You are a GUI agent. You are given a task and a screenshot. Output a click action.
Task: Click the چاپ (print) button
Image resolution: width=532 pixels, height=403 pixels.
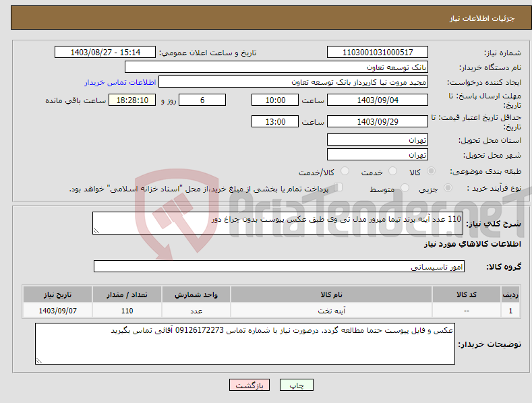(296, 385)
